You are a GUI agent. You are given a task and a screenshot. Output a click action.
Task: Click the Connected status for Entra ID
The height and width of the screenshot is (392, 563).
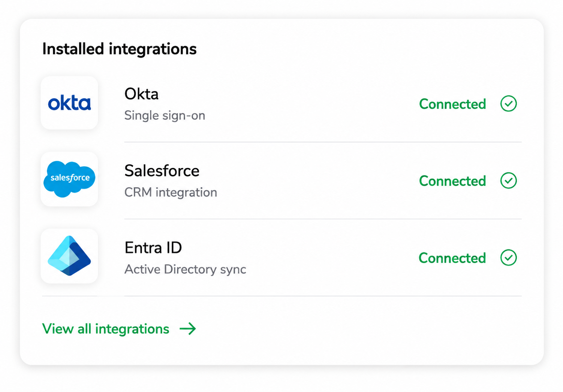(x=452, y=258)
